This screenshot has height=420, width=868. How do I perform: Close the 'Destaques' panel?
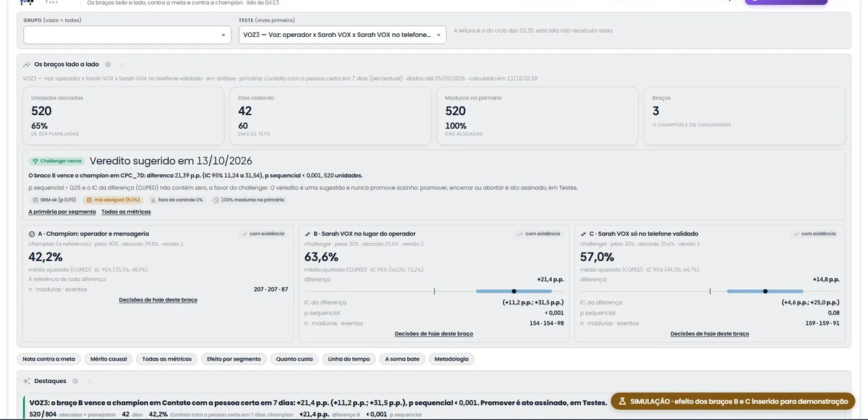click(90, 381)
